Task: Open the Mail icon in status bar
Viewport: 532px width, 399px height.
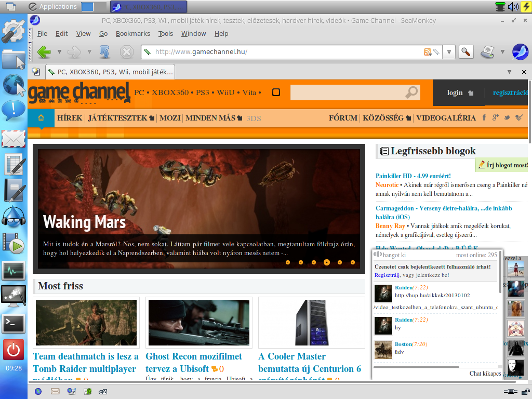Action: pyautogui.click(x=55, y=392)
